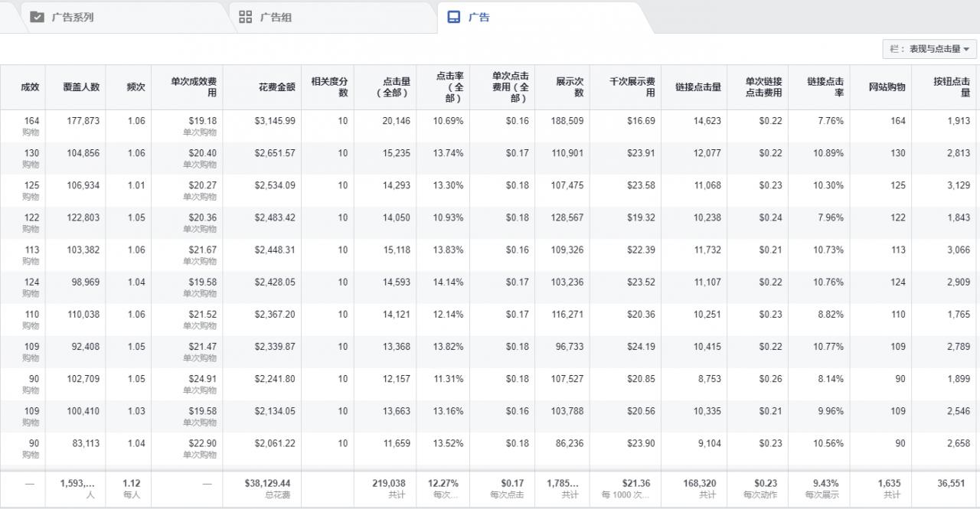The image size is (980, 509).
Task: Select the total click rate 12.27%
Action: pyautogui.click(x=443, y=483)
